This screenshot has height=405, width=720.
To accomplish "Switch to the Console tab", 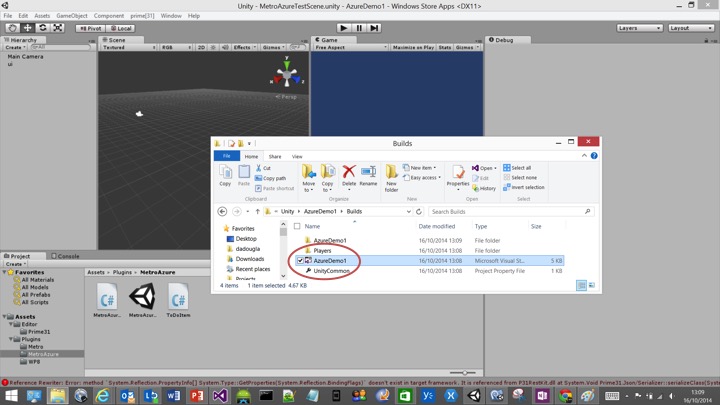I will coord(65,256).
